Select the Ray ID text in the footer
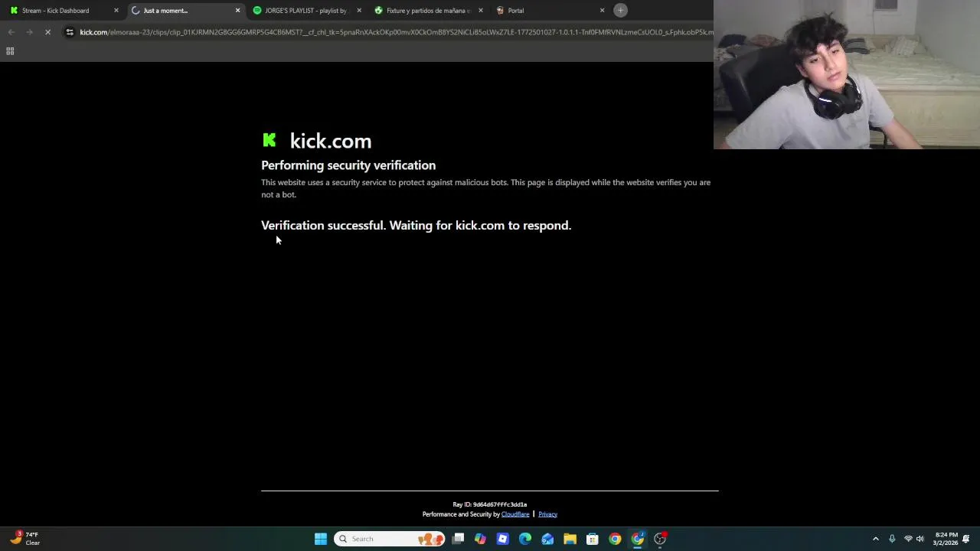Viewport: 980px width, 551px height. click(x=490, y=505)
